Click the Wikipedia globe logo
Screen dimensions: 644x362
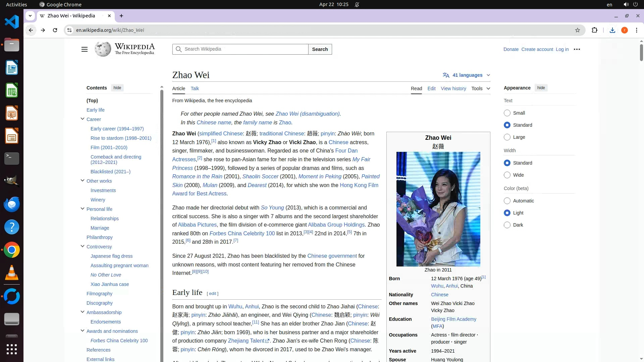pos(103,49)
